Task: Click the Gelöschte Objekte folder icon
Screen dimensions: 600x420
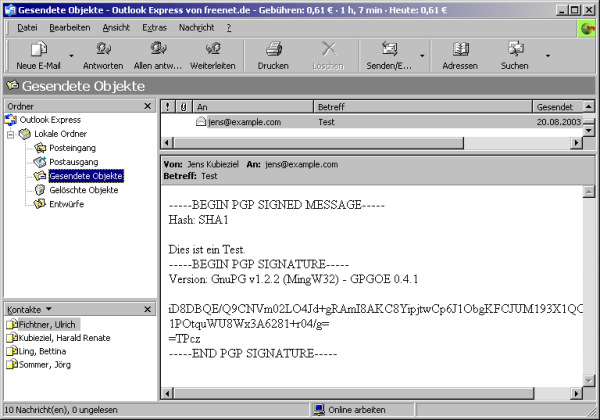Action: coord(40,190)
